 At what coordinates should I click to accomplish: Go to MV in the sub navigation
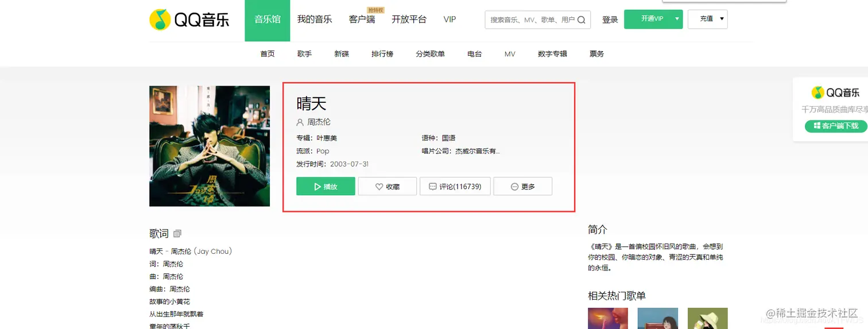coord(510,54)
